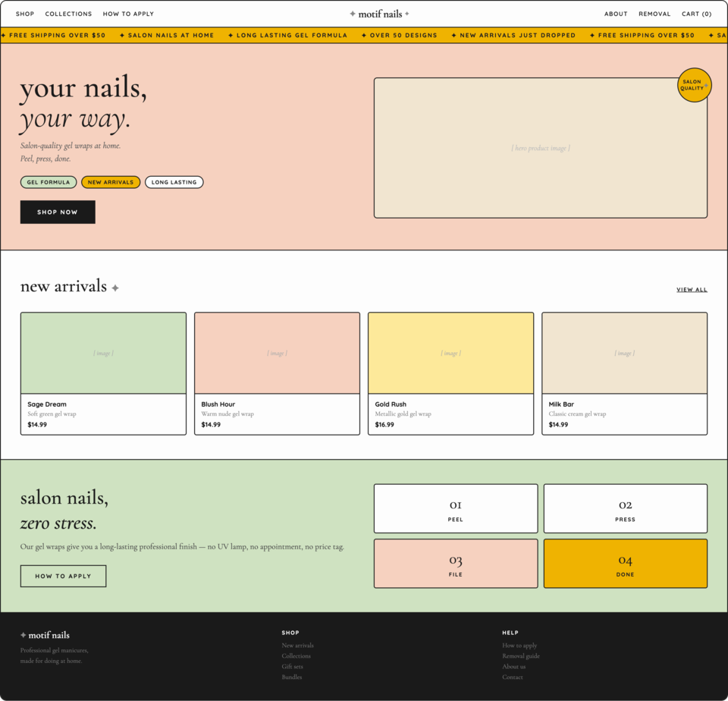Click 'Soft green gel wrap' description

pos(52,414)
